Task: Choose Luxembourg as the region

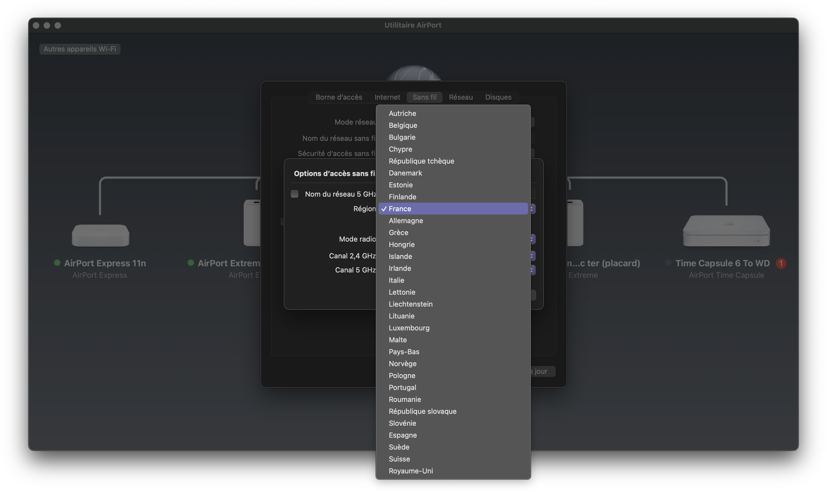Action: (453, 328)
